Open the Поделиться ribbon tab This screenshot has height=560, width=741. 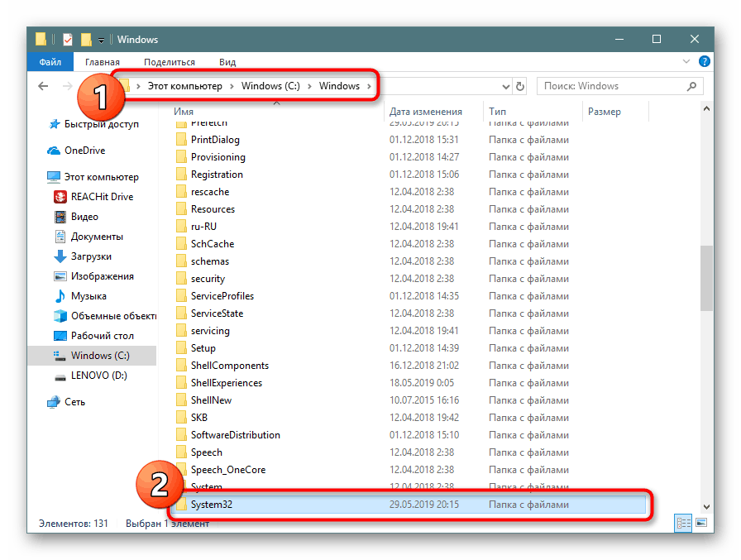170,62
